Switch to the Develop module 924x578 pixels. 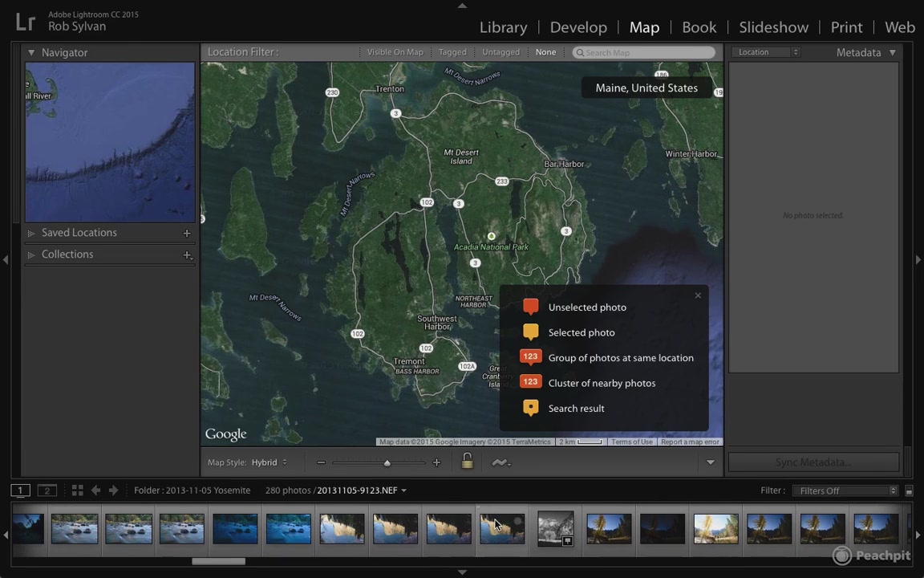click(x=578, y=27)
